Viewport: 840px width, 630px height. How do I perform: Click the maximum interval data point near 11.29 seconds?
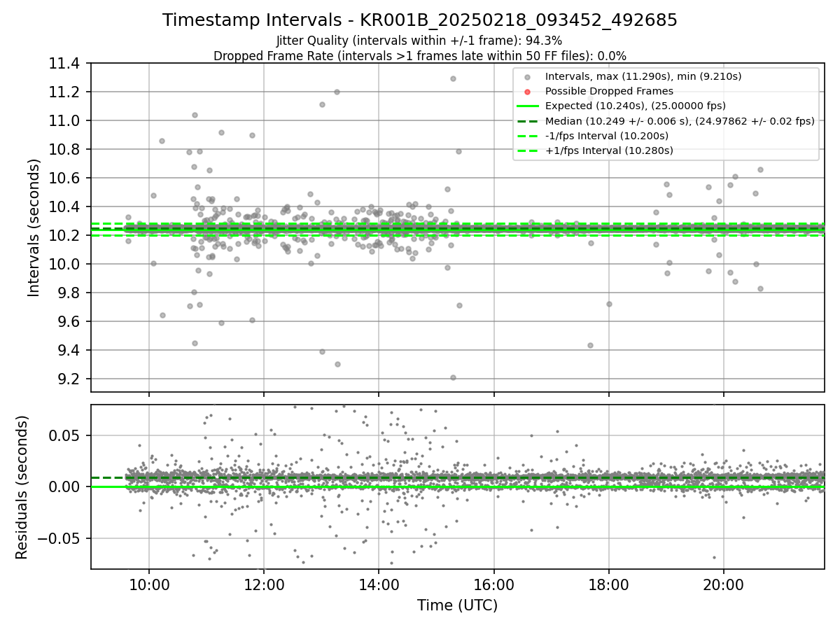pos(453,78)
